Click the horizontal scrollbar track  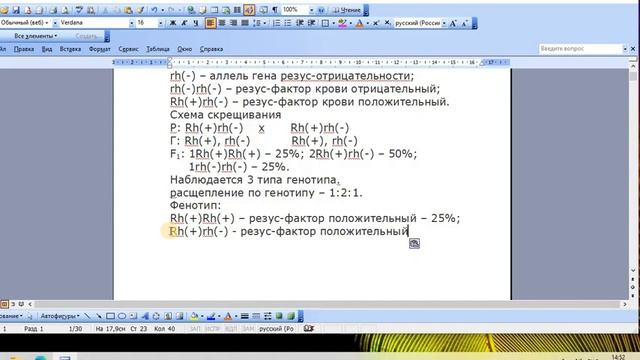[x=327, y=304]
